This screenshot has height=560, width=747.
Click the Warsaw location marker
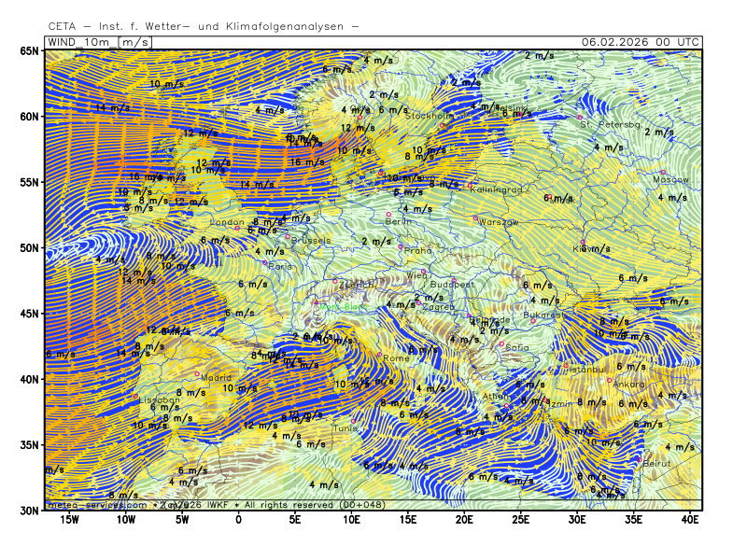point(475,218)
